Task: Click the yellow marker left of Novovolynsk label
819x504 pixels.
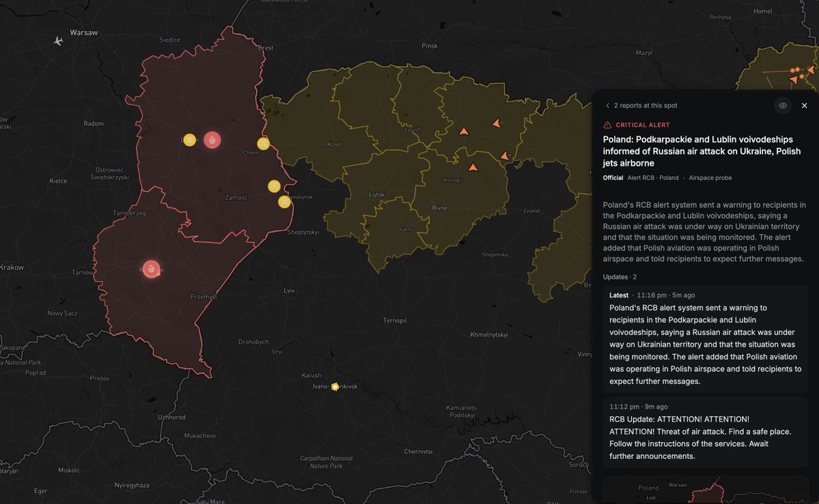Action: coord(284,202)
